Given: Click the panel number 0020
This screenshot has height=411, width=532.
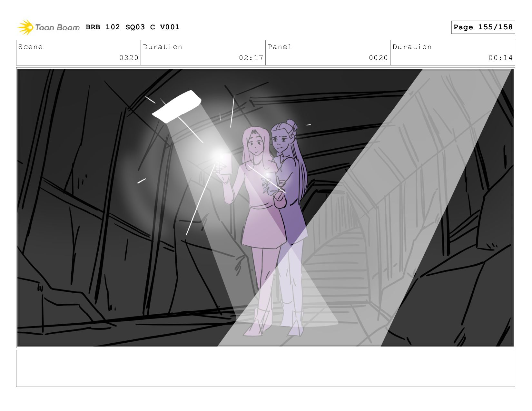Looking at the screenshot, I should pyautogui.click(x=379, y=58).
